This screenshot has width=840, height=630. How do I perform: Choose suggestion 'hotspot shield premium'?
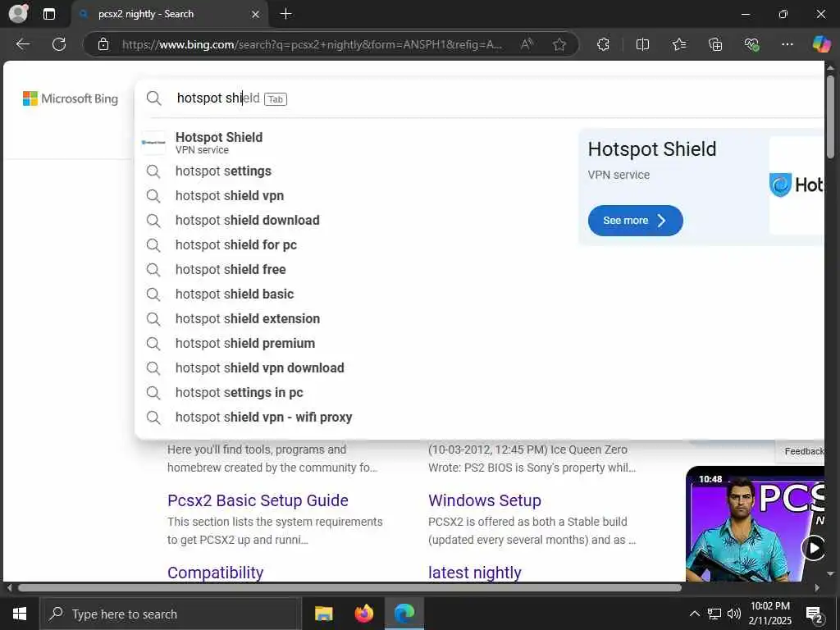(x=354, y=344)
